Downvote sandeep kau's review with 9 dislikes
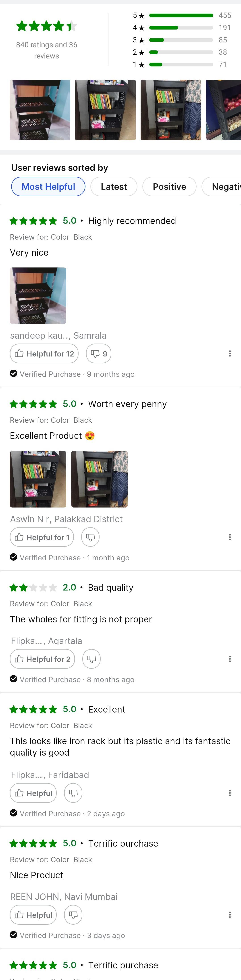Image resolution: width=241 pixels, height=980 pixels. pyautogui.click(x=99, y=353)
